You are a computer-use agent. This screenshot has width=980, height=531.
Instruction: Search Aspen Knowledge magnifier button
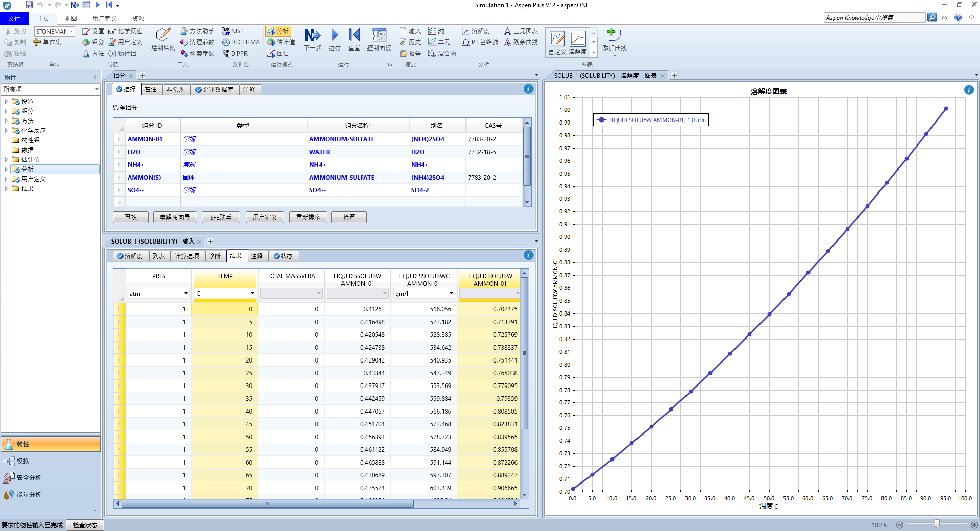coord(932,17)
